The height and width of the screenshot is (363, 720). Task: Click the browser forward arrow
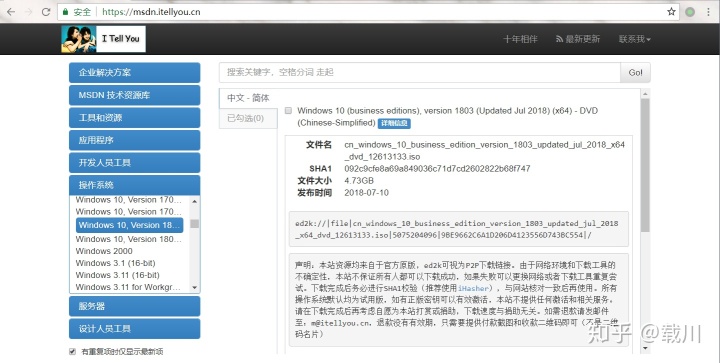pos(28,12)
